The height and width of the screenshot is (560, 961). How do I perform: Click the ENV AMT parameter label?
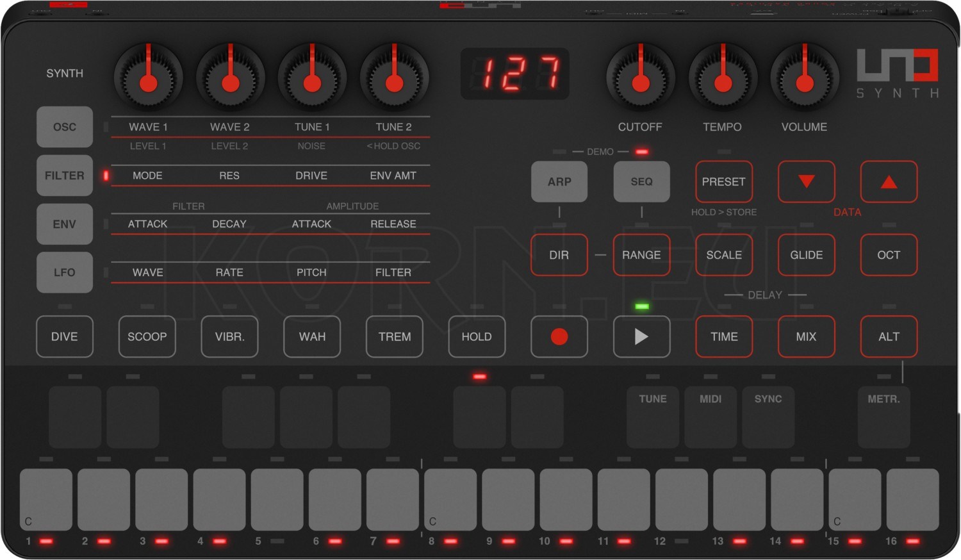[393, 176]
